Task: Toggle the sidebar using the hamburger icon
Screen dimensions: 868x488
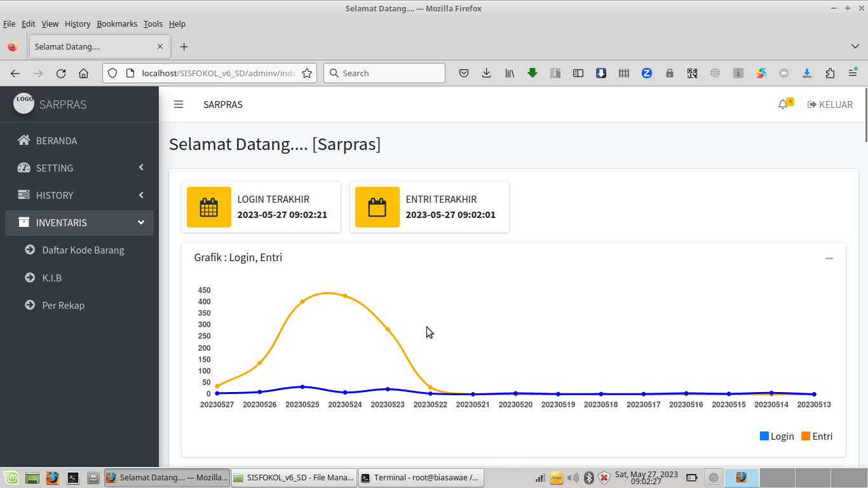Action: pyautogui.click(x=179, y=104)
